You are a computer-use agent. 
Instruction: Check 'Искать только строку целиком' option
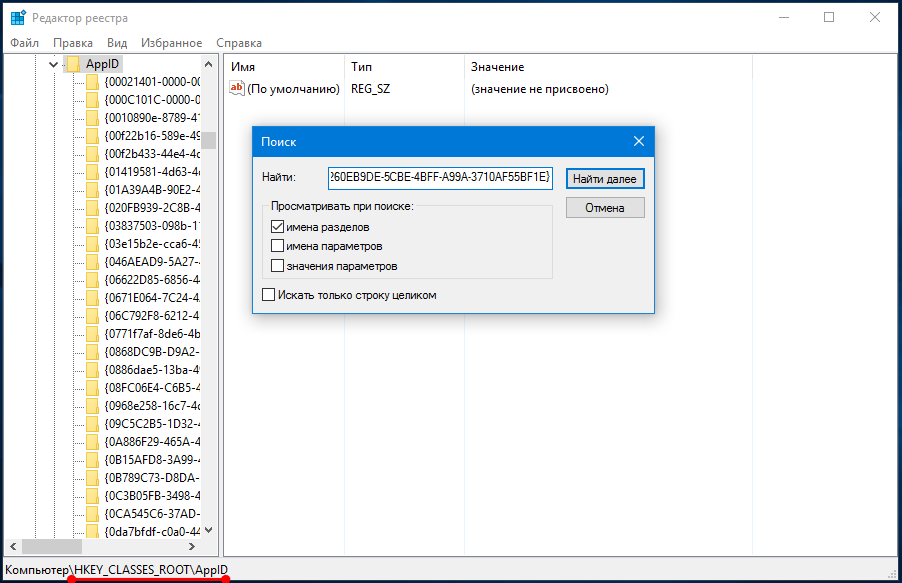(x=268, y=295)
